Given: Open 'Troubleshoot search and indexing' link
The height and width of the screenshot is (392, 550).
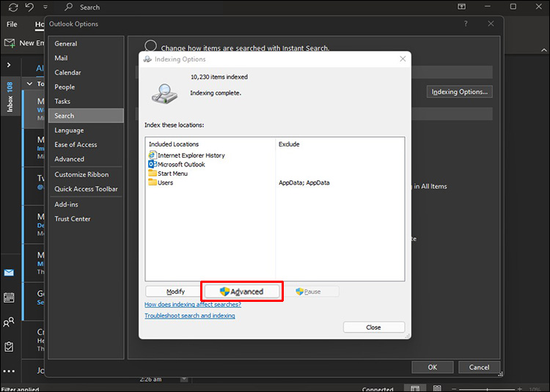Looking at the screenshot, I should coord(190,316).
